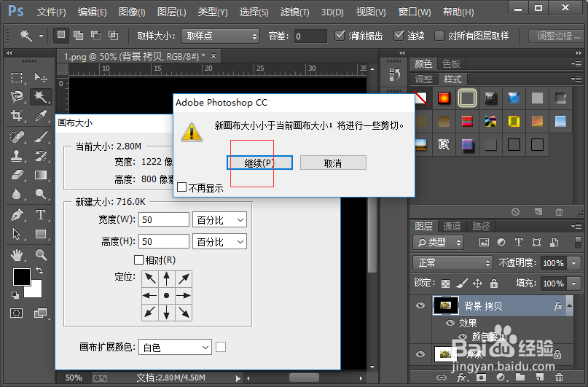Select the Zoom tool

pos(41,255)
